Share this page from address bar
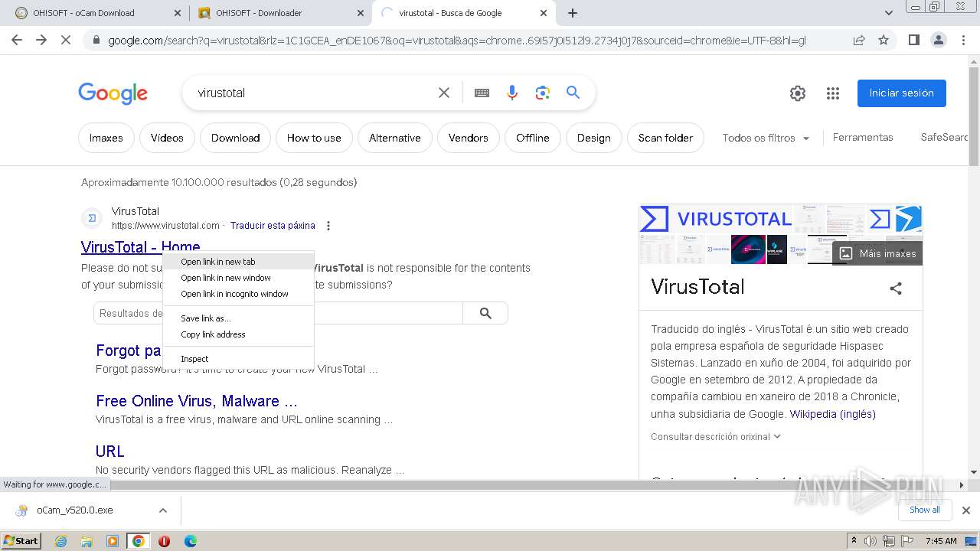 [859, 40]
